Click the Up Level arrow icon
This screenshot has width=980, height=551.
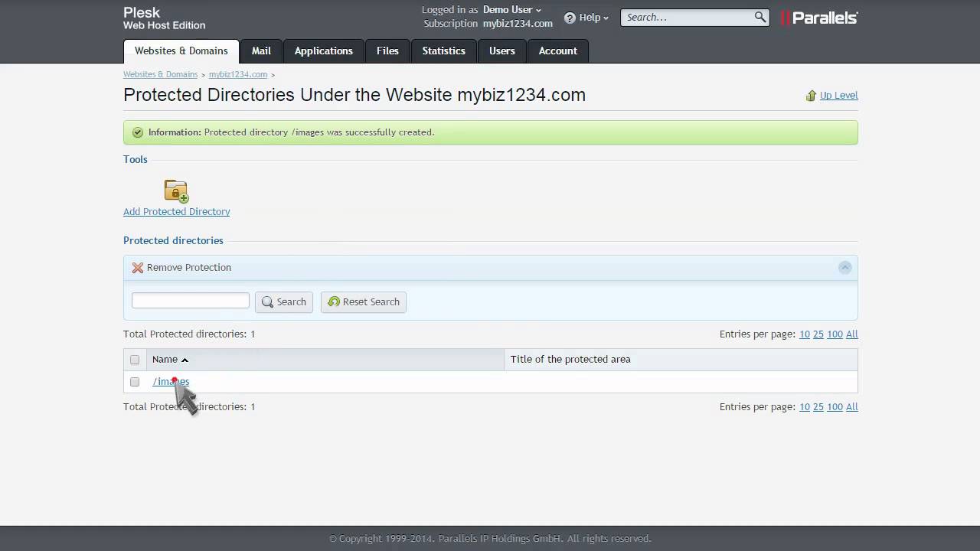pos(811,96)
